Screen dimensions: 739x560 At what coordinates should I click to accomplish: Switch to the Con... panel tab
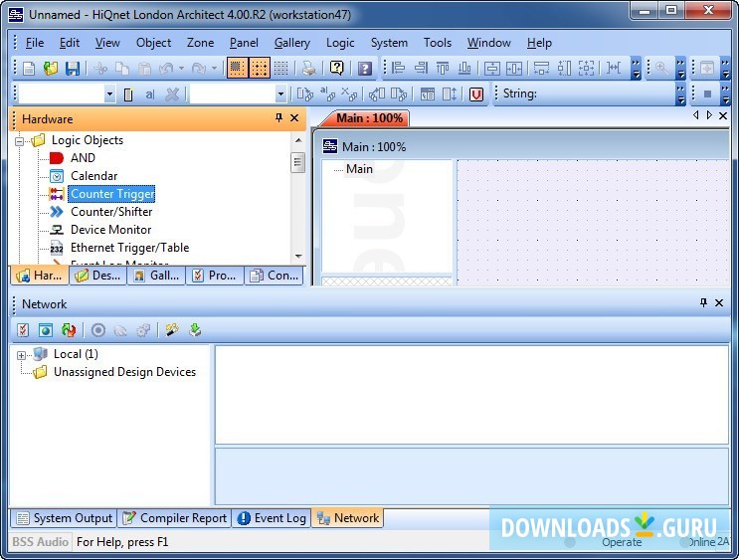274,276
